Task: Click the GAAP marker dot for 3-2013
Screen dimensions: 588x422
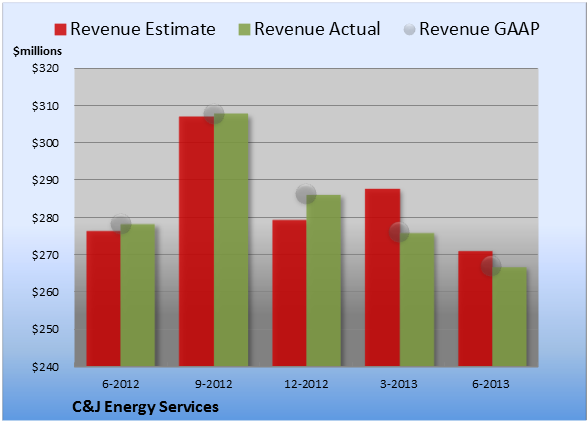Action: [399, 232]
